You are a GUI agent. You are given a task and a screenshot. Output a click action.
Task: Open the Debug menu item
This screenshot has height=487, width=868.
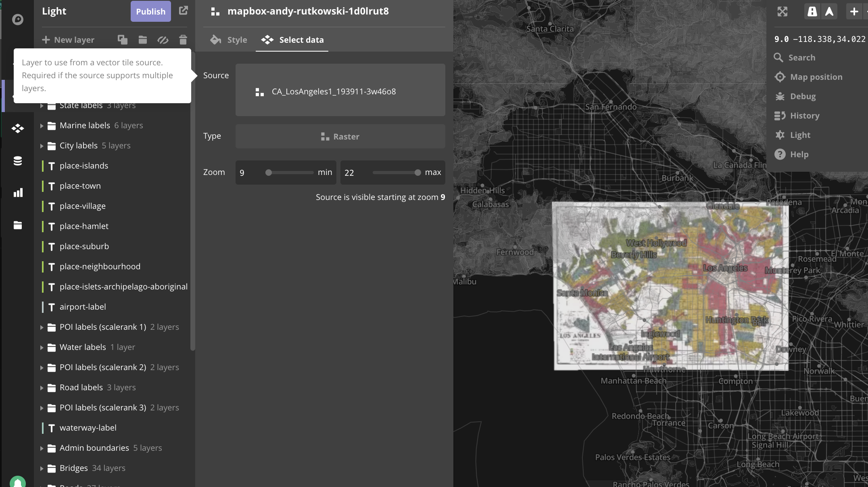point(802,96)
